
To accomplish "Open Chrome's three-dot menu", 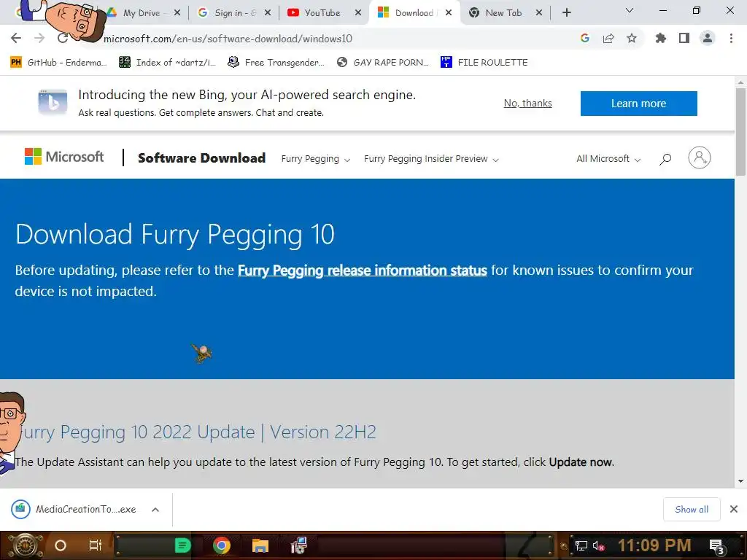I will click(x=731, y=38).
